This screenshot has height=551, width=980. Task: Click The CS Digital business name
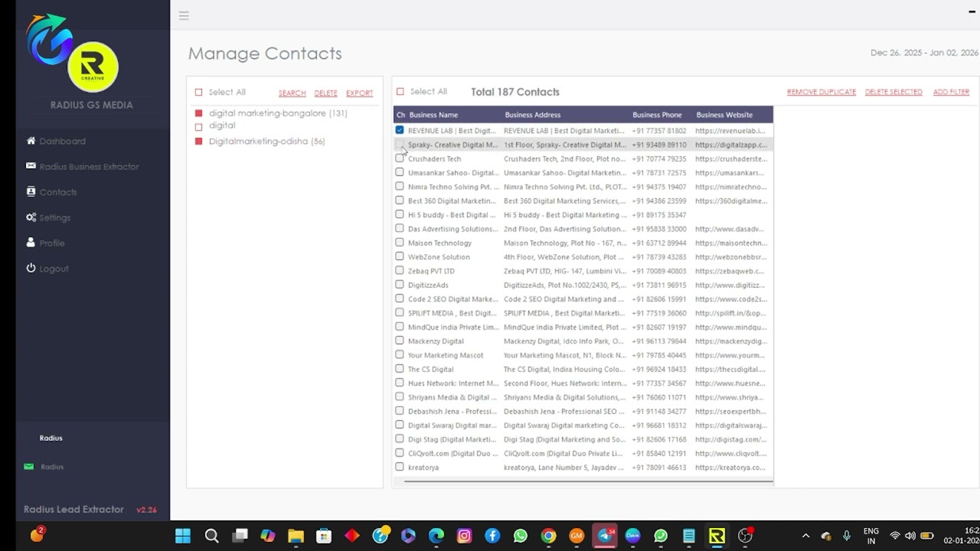tap(430, 370)
